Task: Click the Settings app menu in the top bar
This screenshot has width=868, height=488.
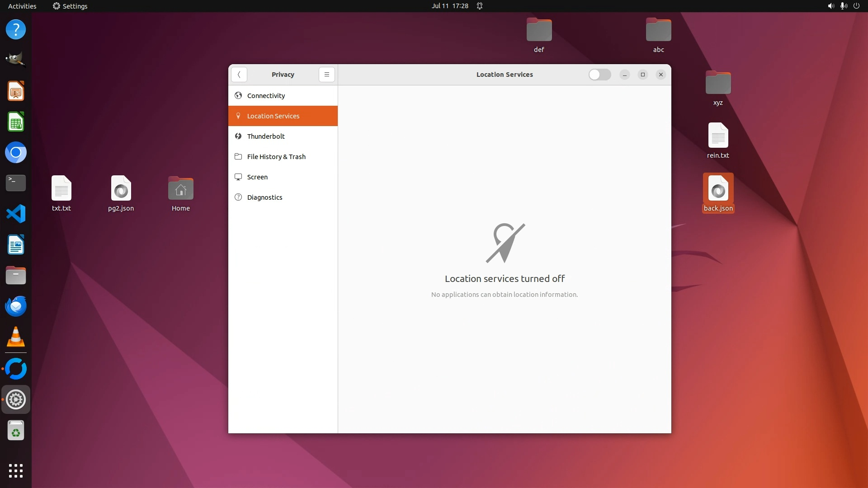Action: 70,6
